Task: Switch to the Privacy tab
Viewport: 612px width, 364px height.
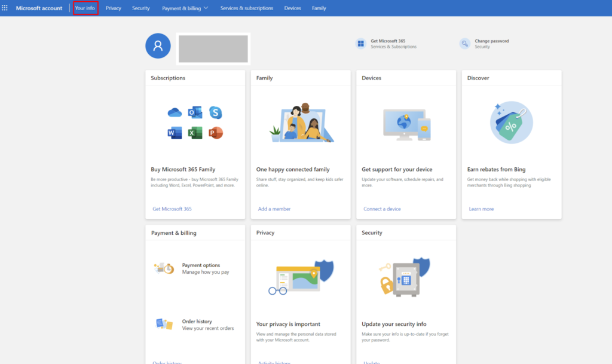Action: click(114, 8)
